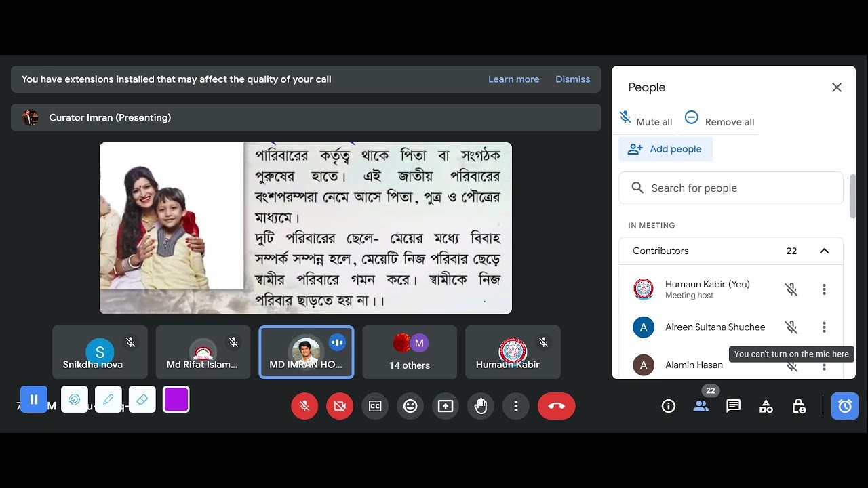This screenshot has height=488, width=868.
Task: Open the emoji reactions button
Action: (410, 406)
